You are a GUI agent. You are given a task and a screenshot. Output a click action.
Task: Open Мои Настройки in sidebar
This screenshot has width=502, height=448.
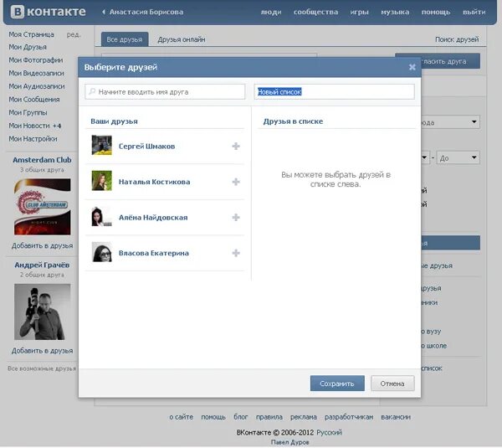33,139
